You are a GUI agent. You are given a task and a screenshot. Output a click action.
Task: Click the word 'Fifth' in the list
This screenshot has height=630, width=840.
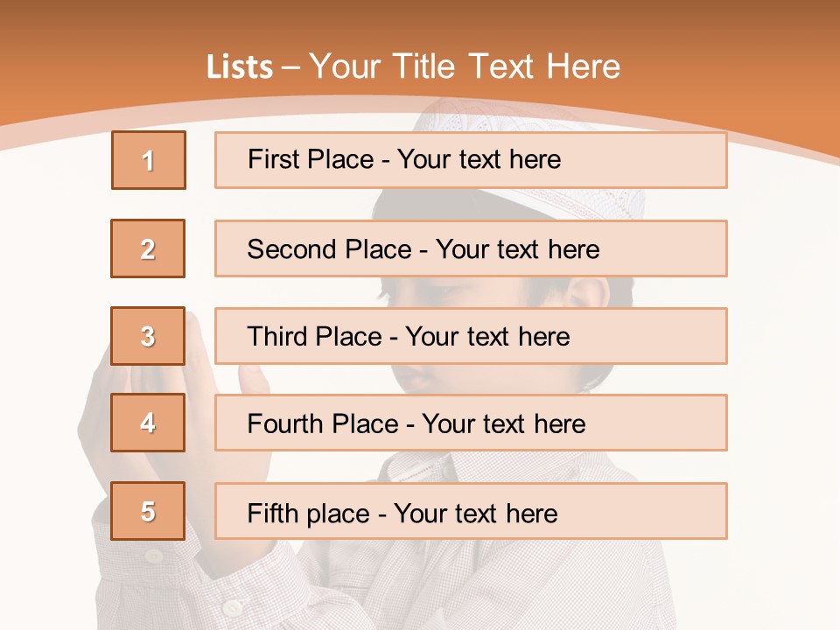273,513
